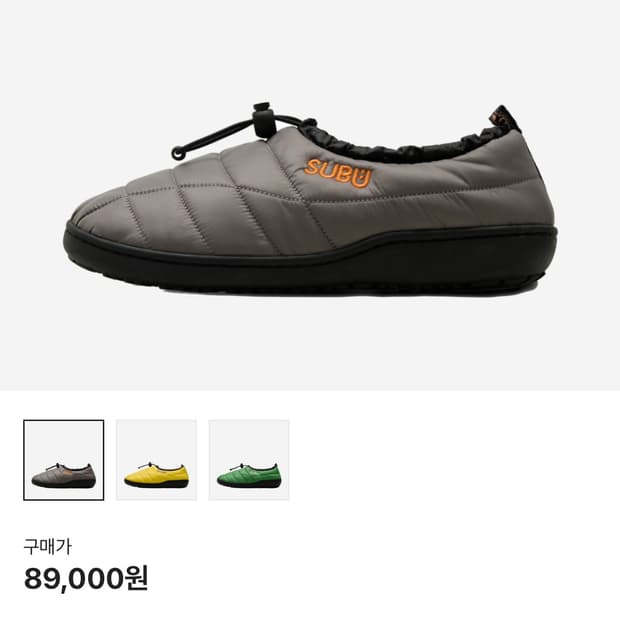The image size is (620, 620).
Task: Click the orange SUBU logo on the shoe
Action: click(x=338, y=172)
